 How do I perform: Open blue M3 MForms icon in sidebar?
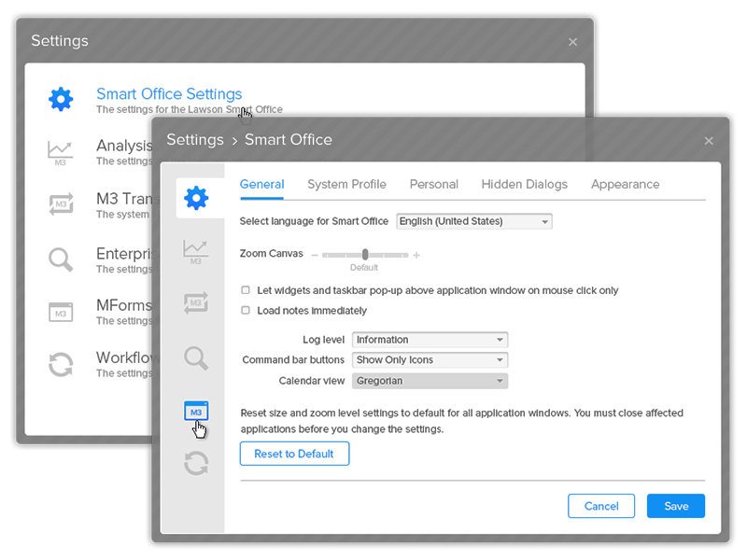pos(196,412)
